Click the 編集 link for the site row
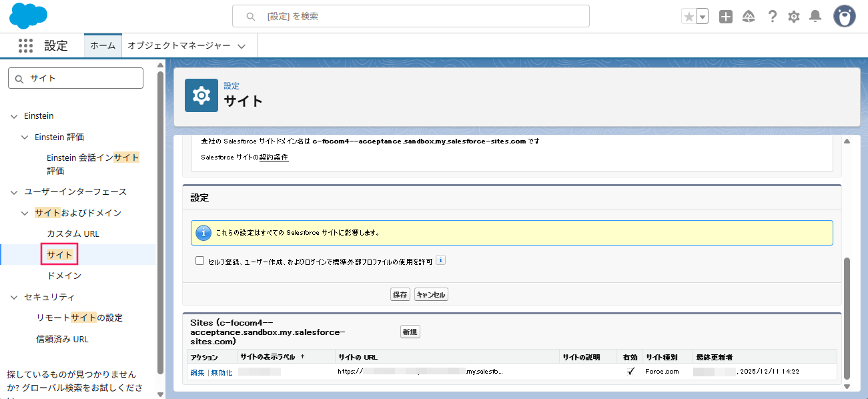The width and height of the screenshot is (868, 399). [197, 372]
